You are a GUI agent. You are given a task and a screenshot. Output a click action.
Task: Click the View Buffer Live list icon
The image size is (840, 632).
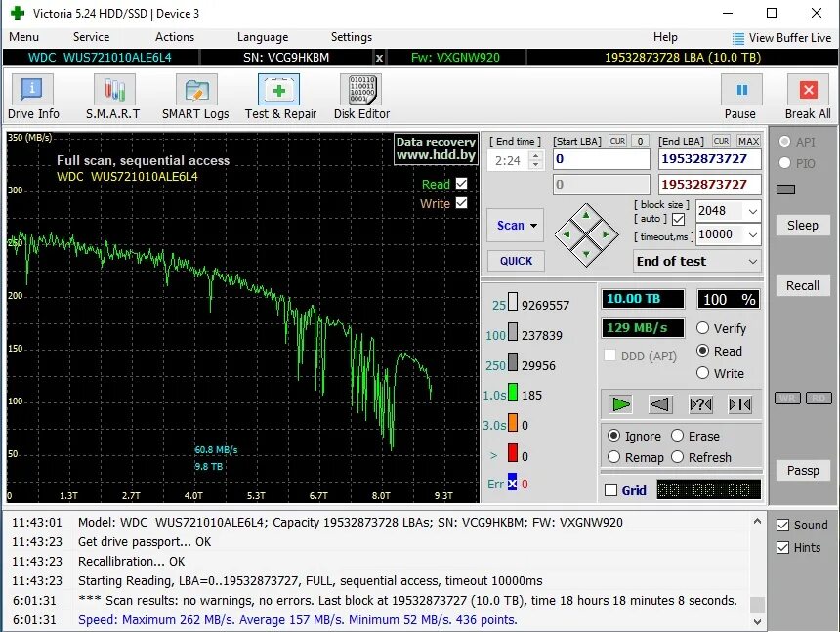coord(738,38)
